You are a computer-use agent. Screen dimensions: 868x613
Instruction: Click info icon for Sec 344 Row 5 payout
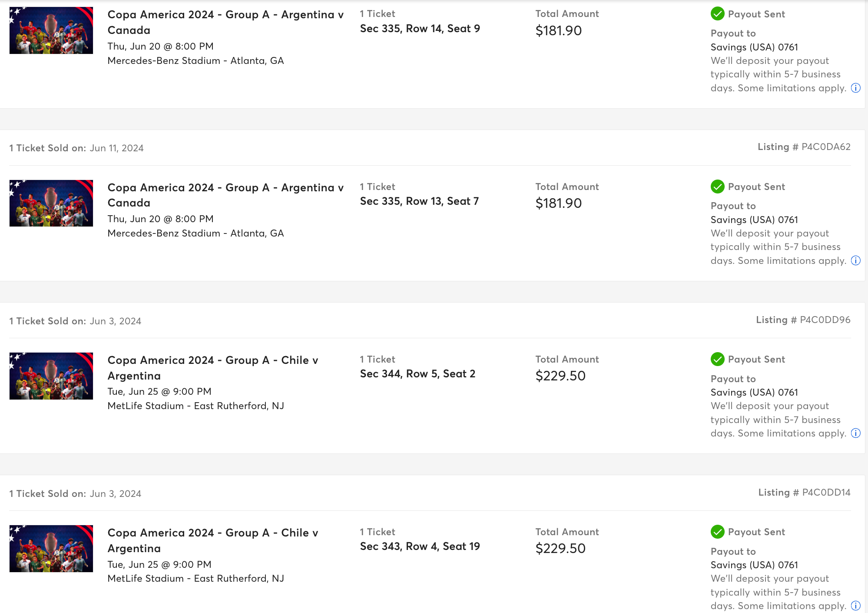point(855,433)
